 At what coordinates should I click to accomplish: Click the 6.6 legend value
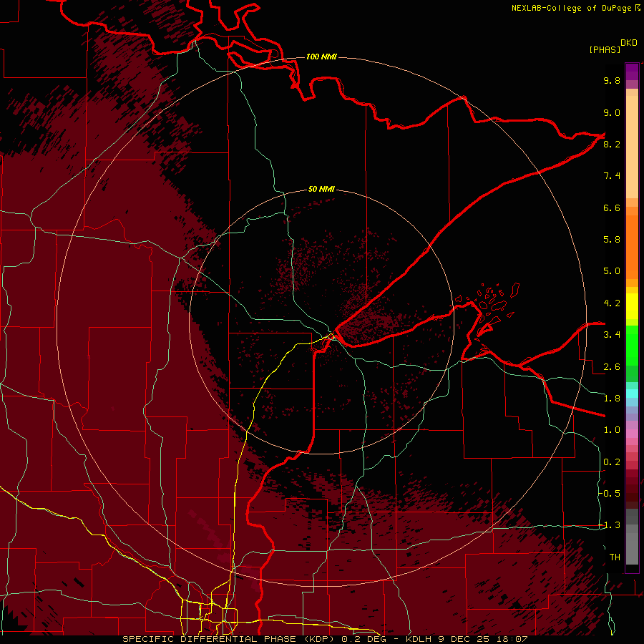coord(612,208)
